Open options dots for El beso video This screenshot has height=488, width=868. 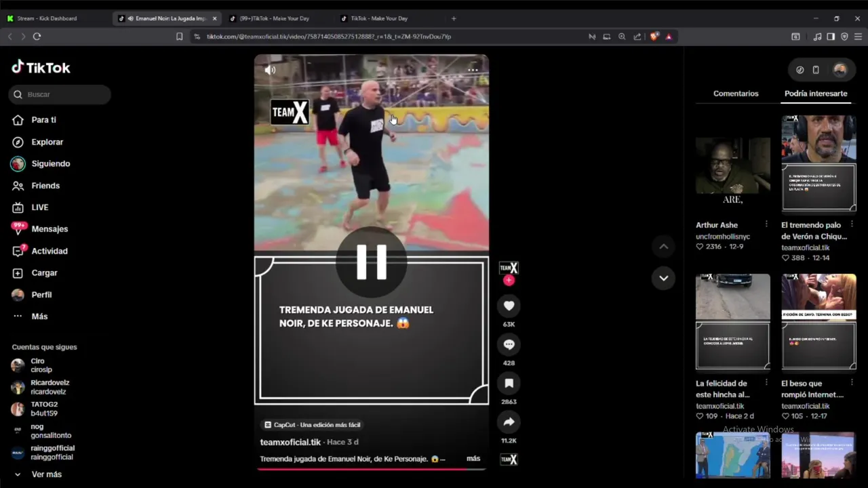pyautogui.click(x=852, y=383)
